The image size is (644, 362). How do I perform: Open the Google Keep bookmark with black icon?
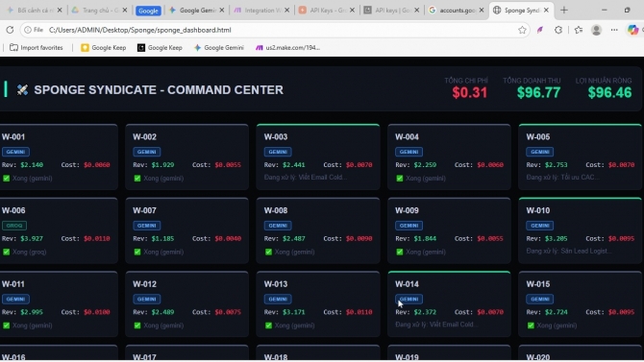click(160, 48)
